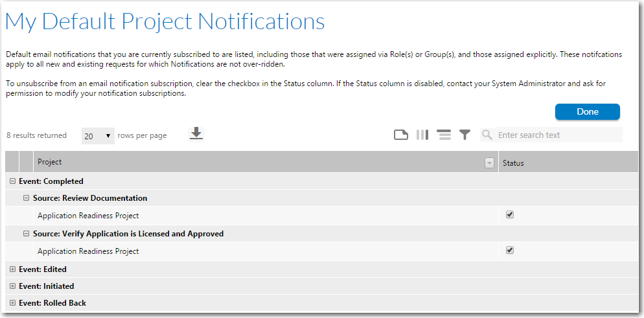Click the Done button
644x318 pixels.
588,111
